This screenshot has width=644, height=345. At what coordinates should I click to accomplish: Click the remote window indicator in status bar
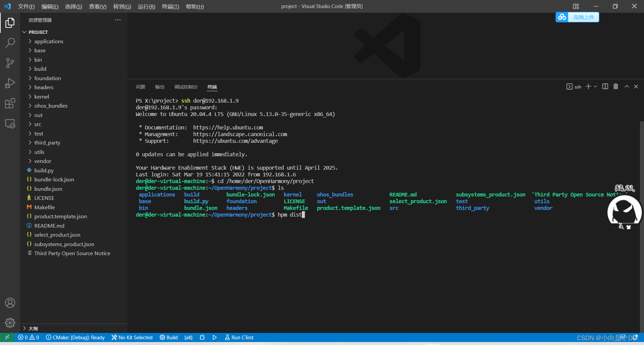pyautogui.click(x=7, y=337)
